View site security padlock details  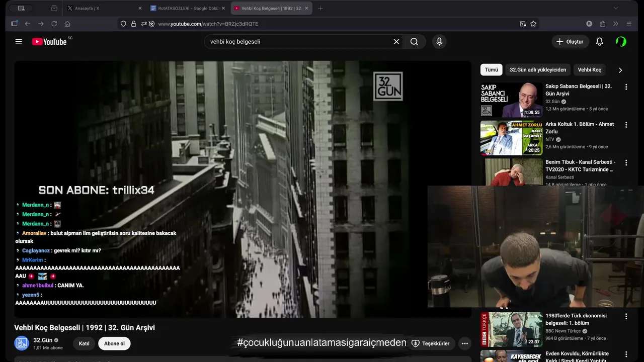pos(134,24)
